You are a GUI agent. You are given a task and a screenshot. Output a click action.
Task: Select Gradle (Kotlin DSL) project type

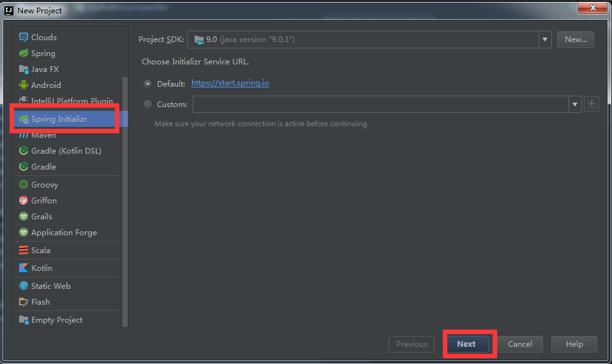click(67, 150)
